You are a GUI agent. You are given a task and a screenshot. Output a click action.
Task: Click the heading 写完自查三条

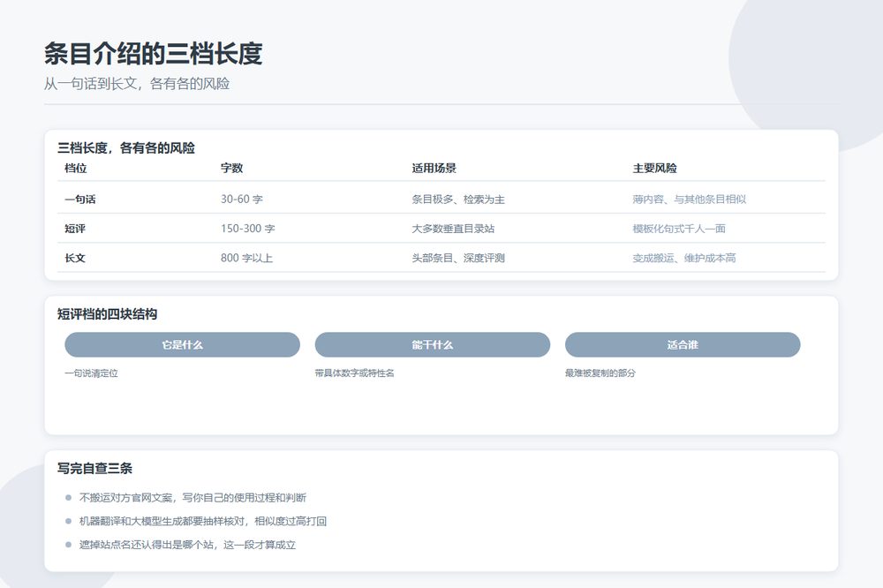point(94,468)
